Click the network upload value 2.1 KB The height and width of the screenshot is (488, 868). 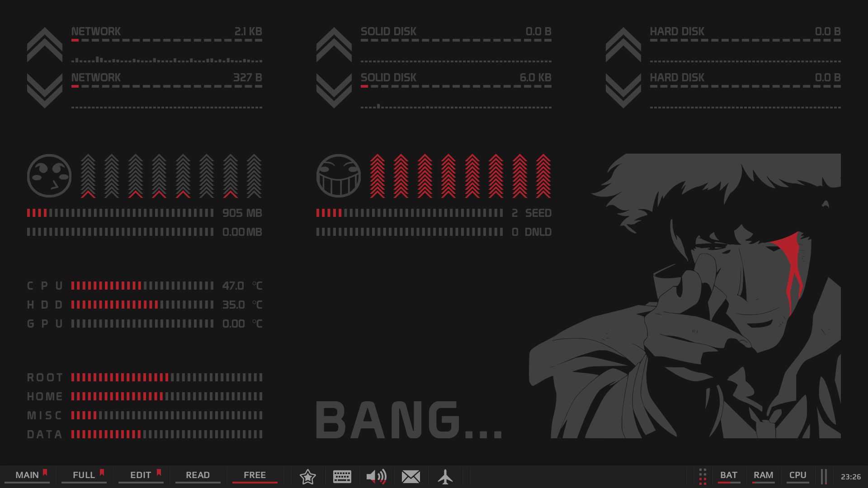(x=248, y=32)
